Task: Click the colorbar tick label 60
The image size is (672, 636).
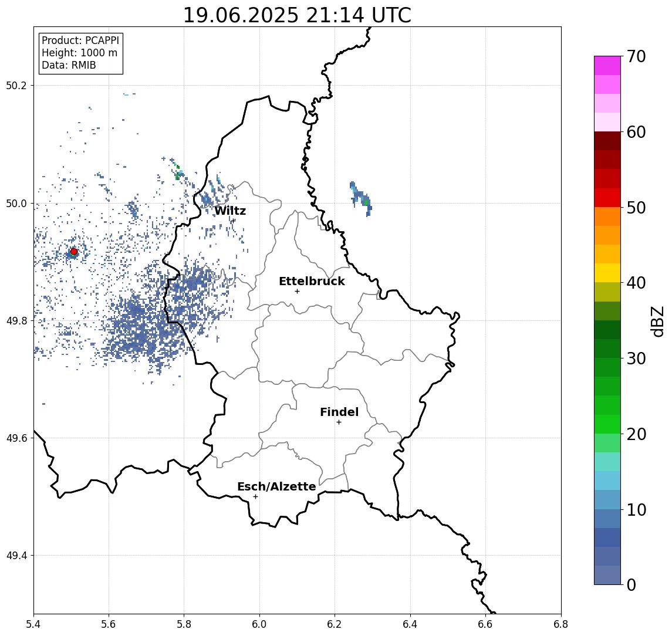Action: pyautogui.click(x=636, y=132)
